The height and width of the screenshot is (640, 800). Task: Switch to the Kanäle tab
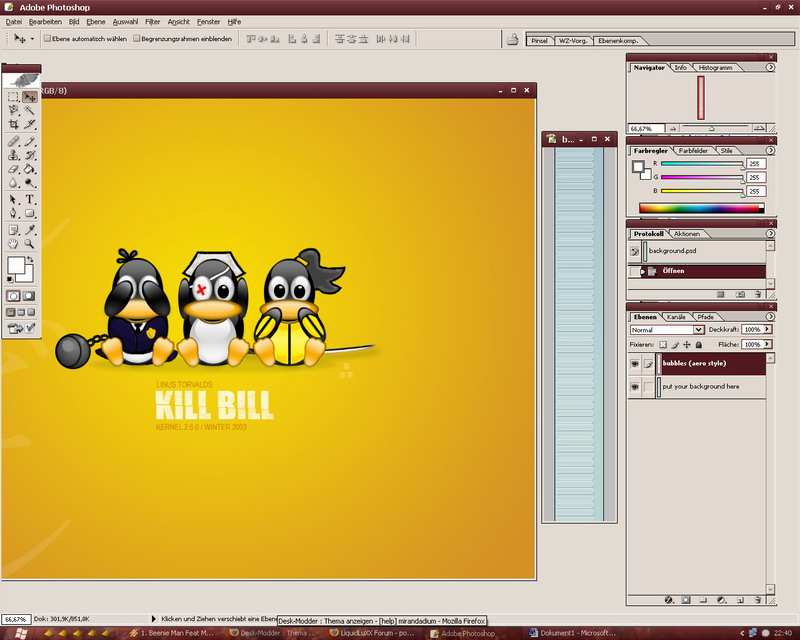(676, 317)
